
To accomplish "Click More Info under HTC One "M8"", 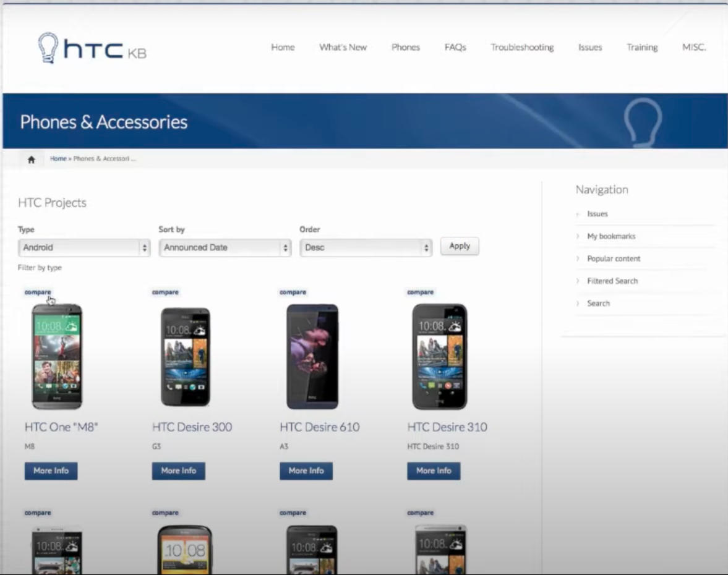I will point(51,471).
